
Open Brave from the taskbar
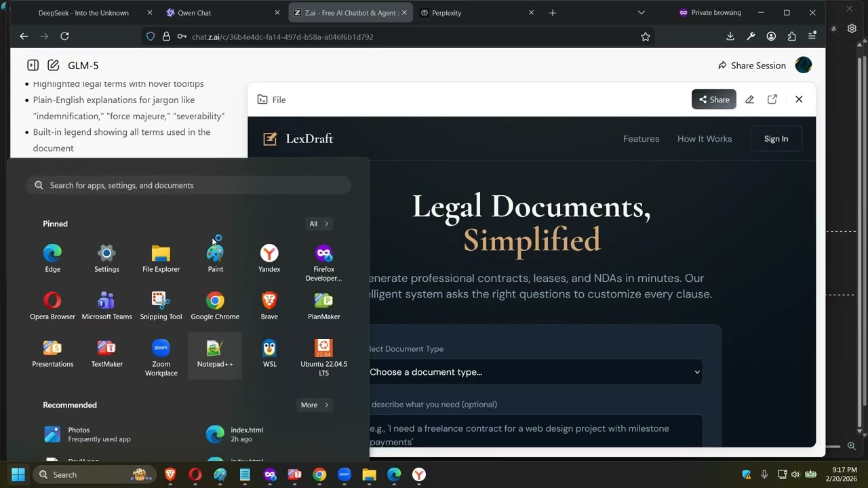[x=170, y=474]
